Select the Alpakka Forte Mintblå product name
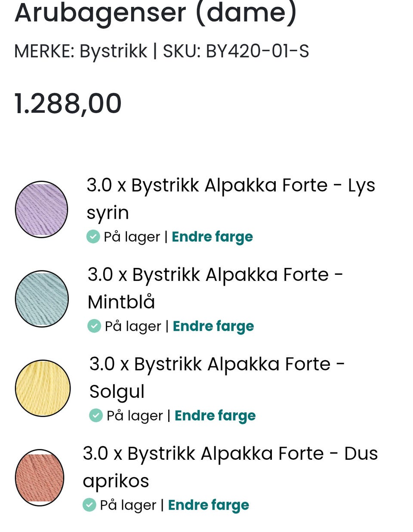 click(215, 288)
